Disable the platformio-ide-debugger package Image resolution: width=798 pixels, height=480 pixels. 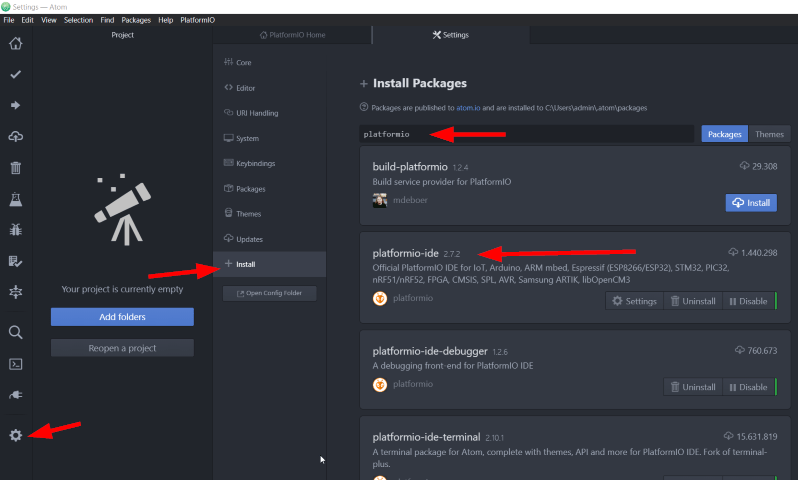tap(749, 387)
